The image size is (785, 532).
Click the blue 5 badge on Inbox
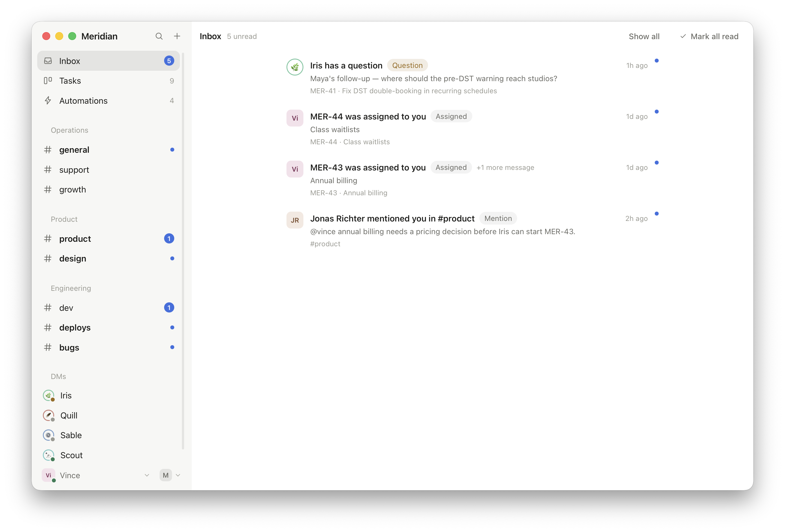tap(169, 61)
